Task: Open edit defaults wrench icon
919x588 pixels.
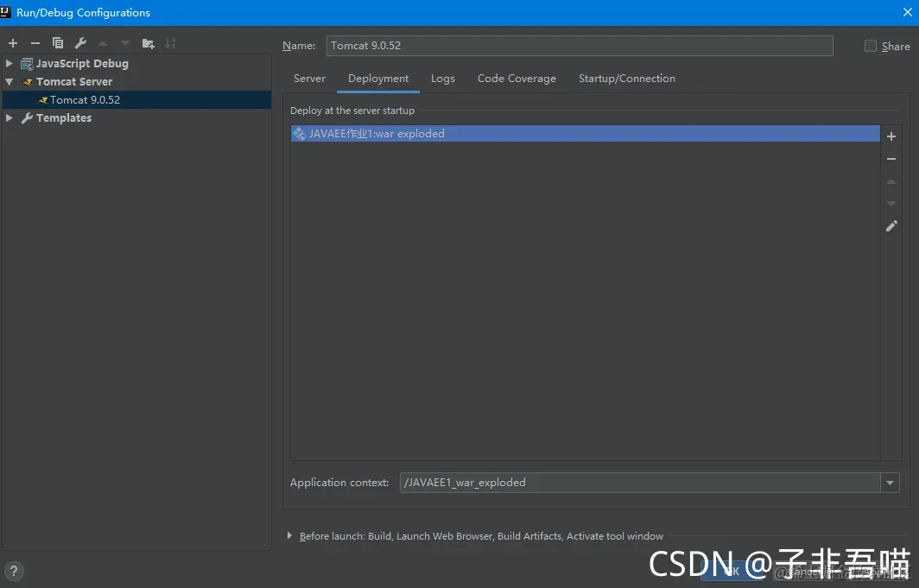Action: pyautogui.click(x=81, y=43)
